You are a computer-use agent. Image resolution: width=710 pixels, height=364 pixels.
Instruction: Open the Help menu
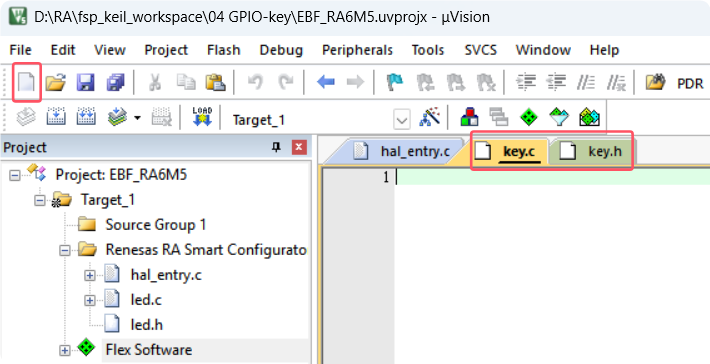[604, 50]
